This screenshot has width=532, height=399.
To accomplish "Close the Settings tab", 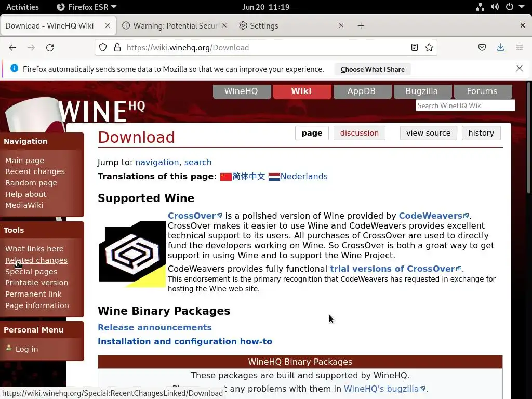I will coord(341,25).
